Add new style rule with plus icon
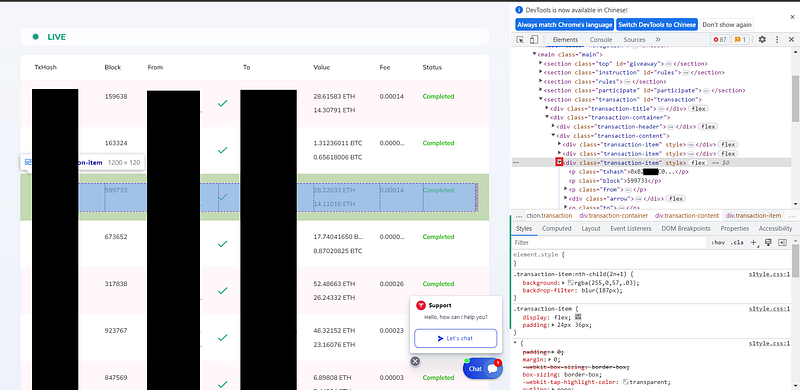This screenshot has height=390, width=800. pos(754,243)
